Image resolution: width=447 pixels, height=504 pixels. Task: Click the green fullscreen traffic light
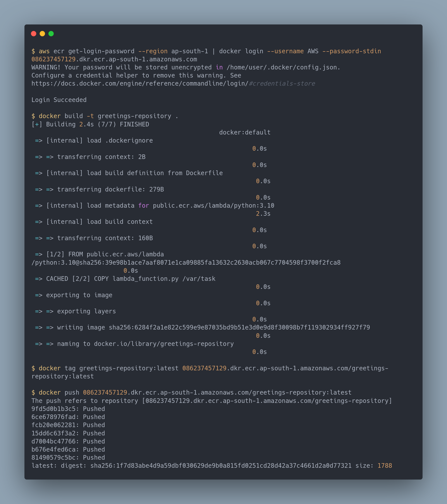tap(51, 34)
